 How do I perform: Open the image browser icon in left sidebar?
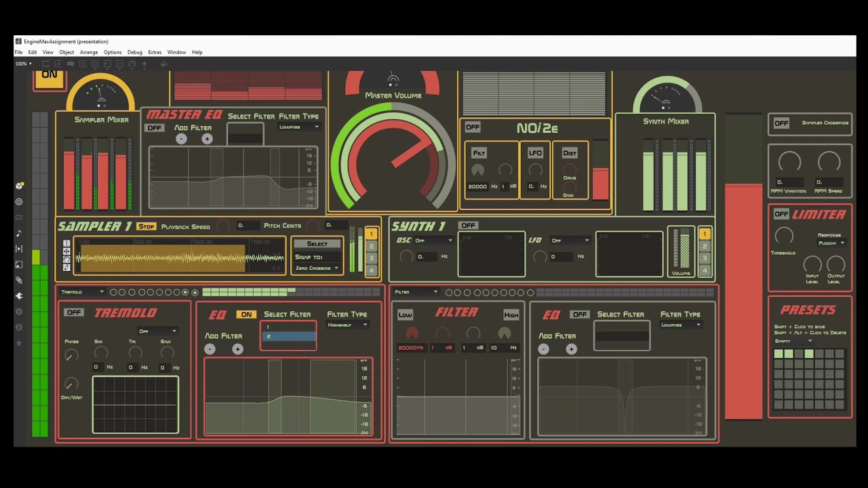point(19,264)
